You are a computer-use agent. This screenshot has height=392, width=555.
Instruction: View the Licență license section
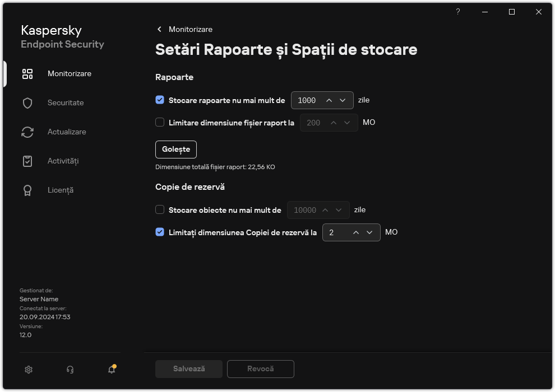(27, 190)
